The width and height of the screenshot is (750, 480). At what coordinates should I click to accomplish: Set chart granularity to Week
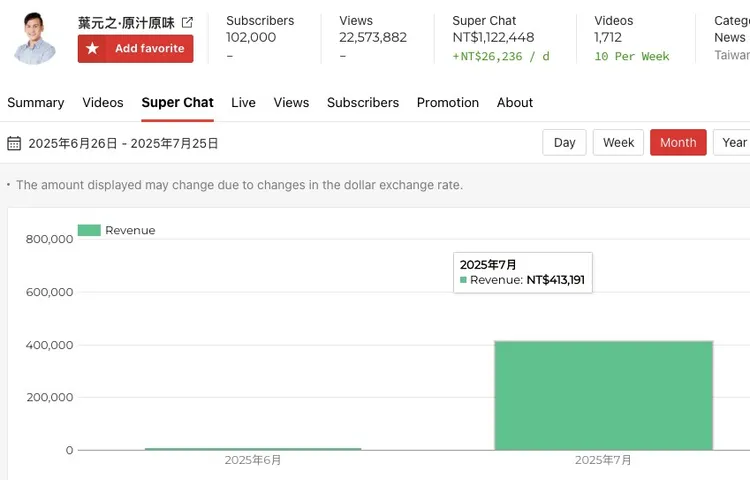pos(618,142)
